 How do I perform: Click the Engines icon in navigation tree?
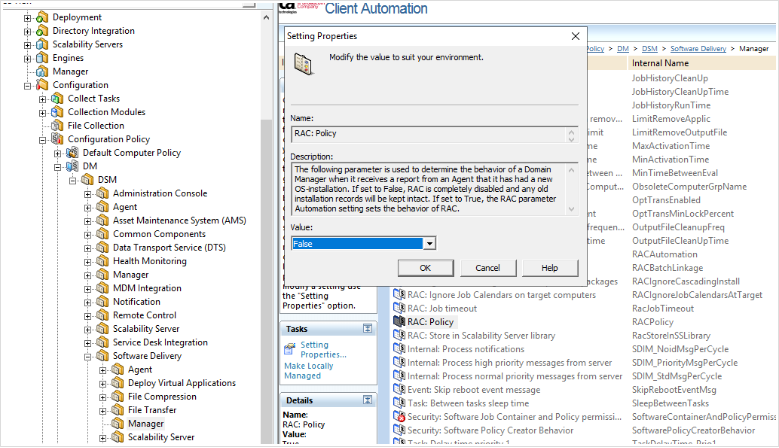41,58
